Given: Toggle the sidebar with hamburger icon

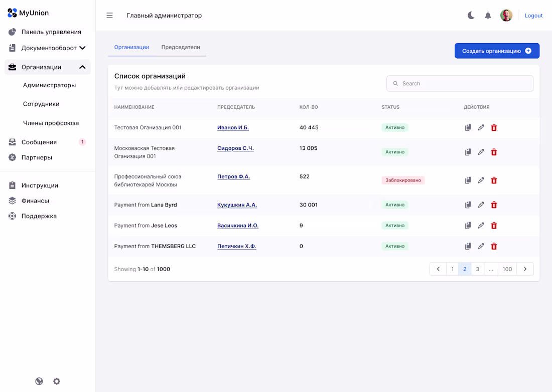Looking at the screenshot, I should point(109,15).
